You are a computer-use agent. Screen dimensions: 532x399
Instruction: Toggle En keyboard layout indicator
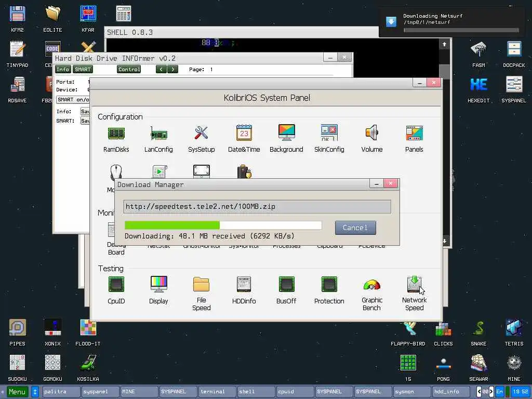(x=499, y=392)
